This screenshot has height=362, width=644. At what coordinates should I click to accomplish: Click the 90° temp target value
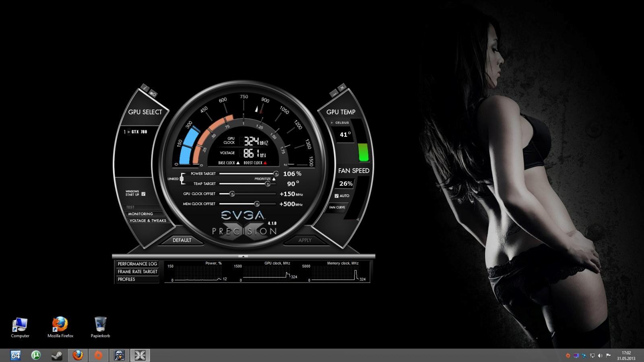(293, 184)
